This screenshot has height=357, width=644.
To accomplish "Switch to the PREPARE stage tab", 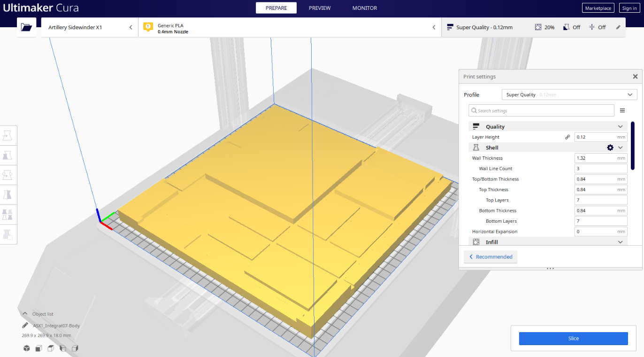I will [x=276, y=8].
